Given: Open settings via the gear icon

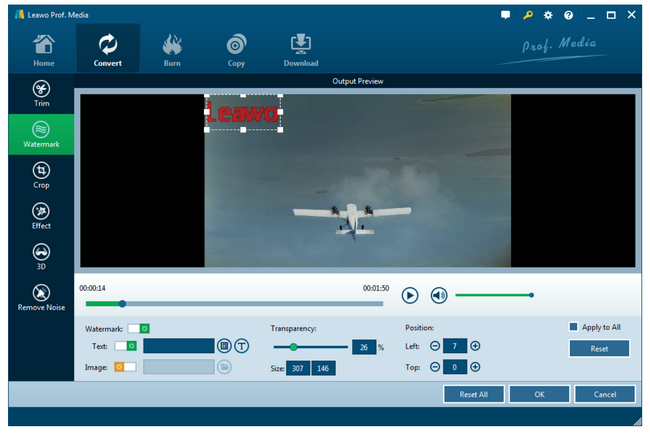Looking at the screenshot, I should [548, 15].
